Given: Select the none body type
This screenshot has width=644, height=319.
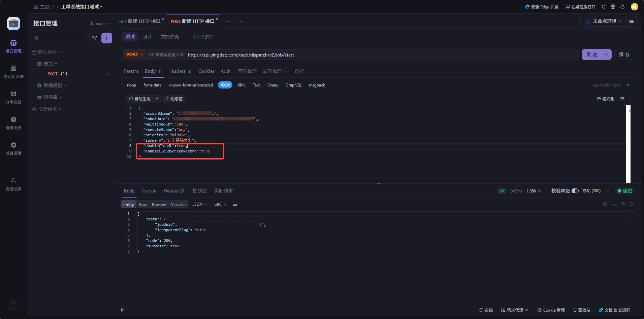Looking at the screenshot, I should [131, 85].
